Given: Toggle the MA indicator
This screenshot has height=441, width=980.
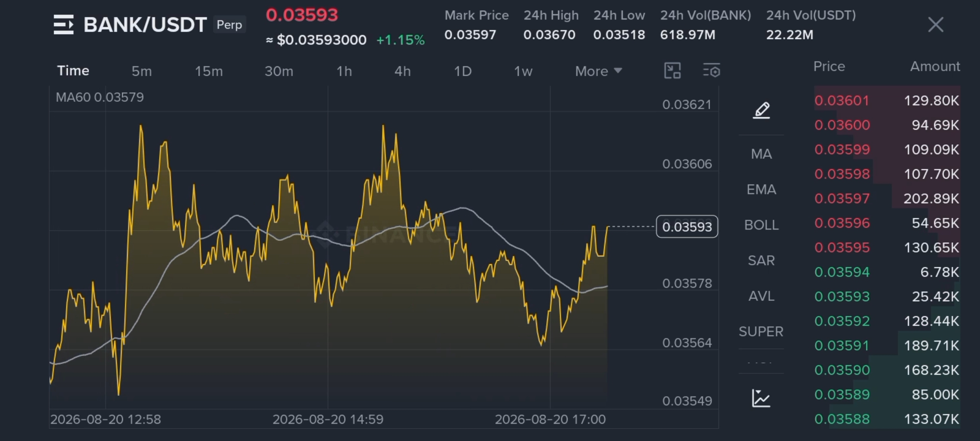Looking at the screenshot, I should [761, 154].
